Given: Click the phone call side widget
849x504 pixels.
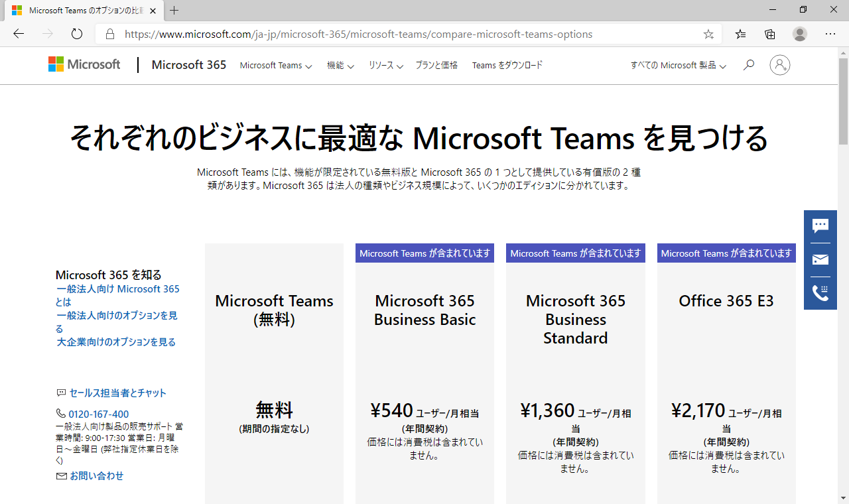Looking at the screenshot, I should [x=820, y=292].
